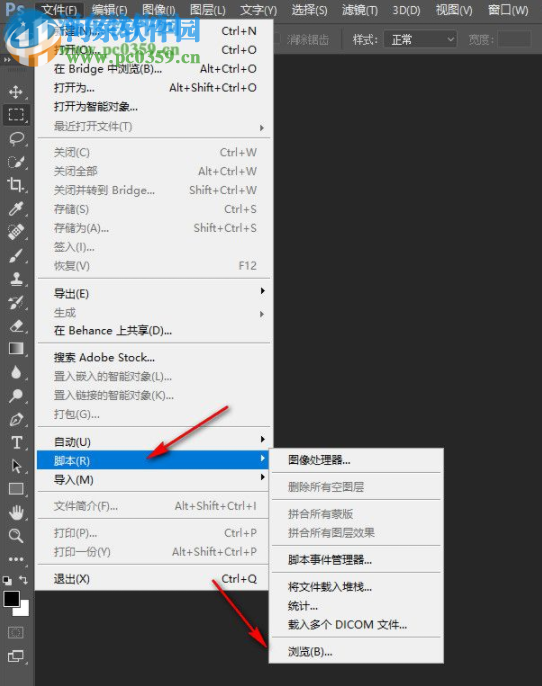Toggle Quick Mask mode
The width and height of the screenshot is (542, 686).
tap(16, 633)
